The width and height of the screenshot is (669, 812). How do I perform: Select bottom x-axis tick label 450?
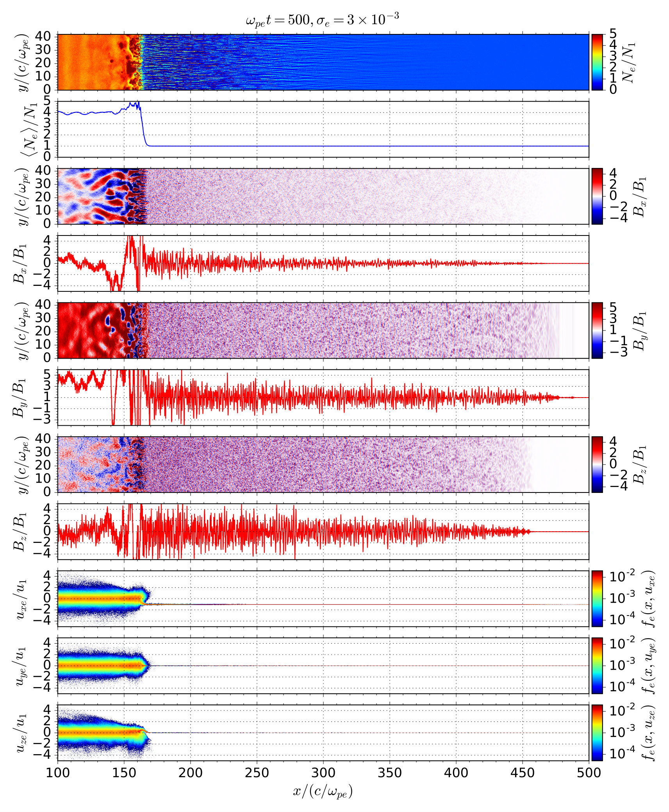tap(523, 772)
